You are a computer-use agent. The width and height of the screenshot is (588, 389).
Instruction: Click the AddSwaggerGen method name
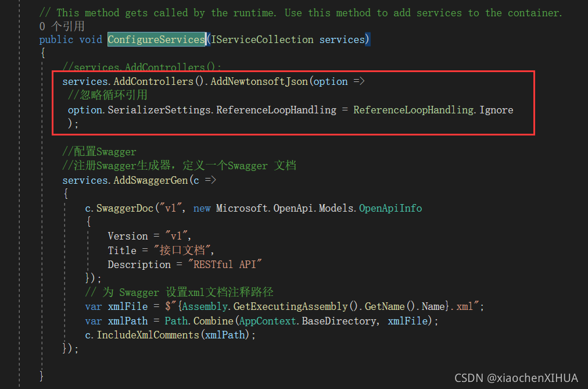click(x=151, y=180)
